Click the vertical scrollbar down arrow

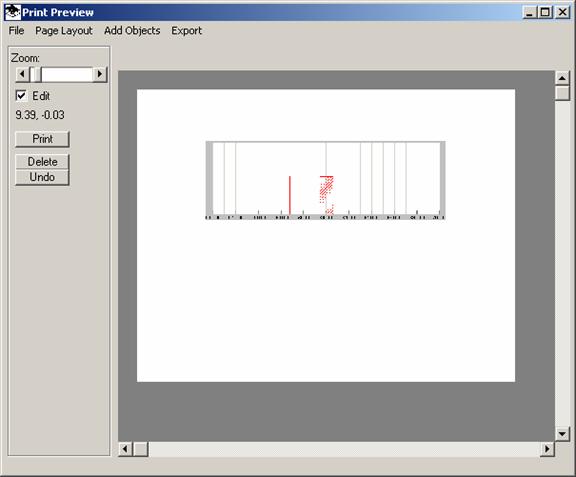562,434
